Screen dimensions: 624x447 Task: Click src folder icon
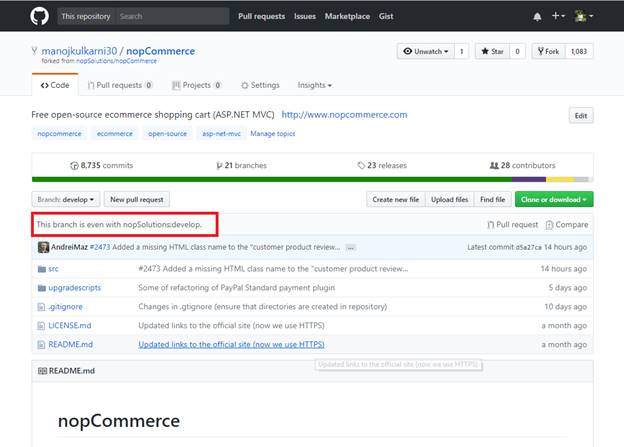(x=42, y=269)
